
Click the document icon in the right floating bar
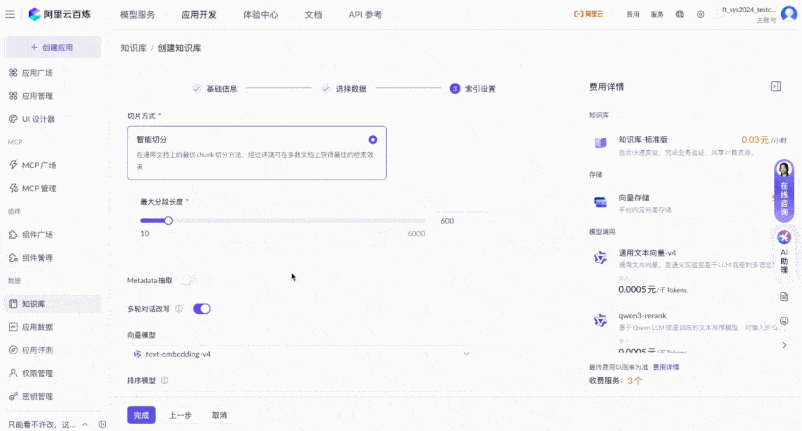click(x=784, y=297)
